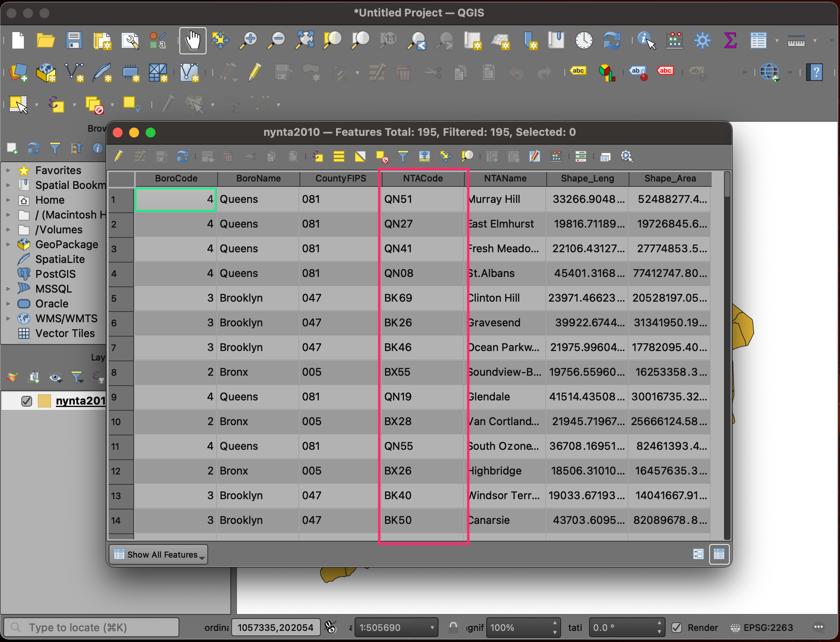
Task: Expand the Favorites tree item
Action: [8, 170]
